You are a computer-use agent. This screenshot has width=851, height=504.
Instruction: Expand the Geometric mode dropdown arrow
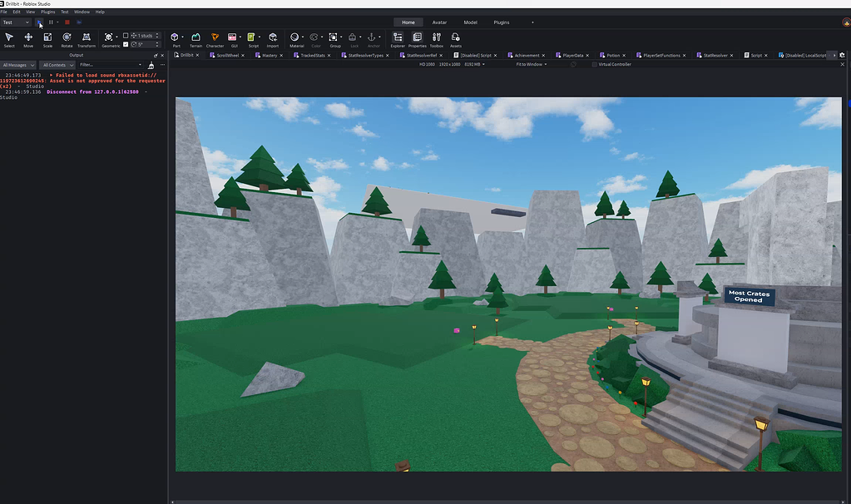click(x=116, y=37)
